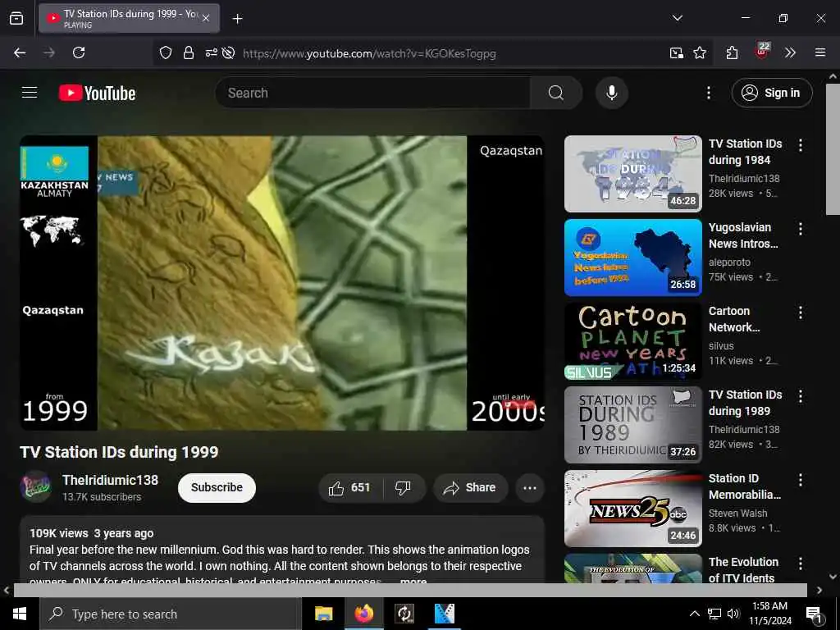Open the TheIridiumic138 channel name link
Screen dimensions: 840x630
[111, 480]
